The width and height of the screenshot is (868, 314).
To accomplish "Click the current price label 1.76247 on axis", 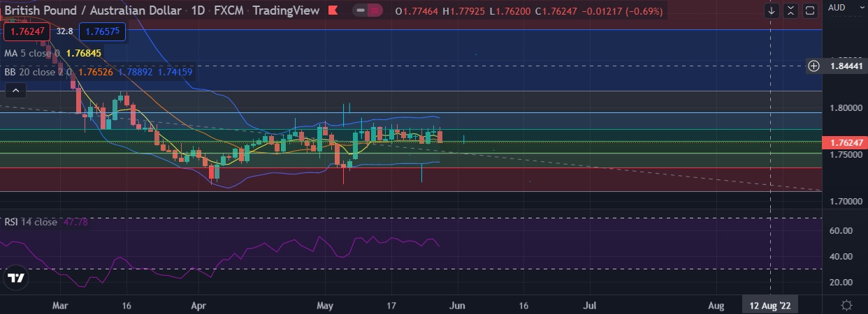I will tap(845, 142).
